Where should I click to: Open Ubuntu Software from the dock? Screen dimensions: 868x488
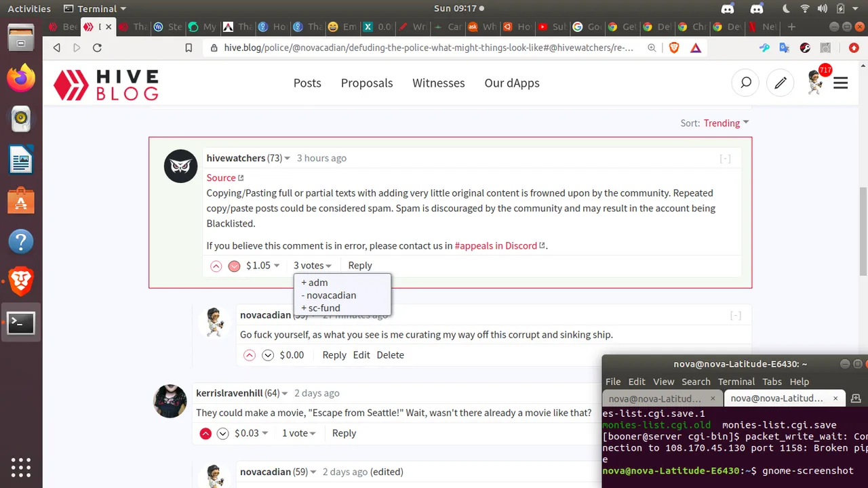click(x=21, y=201)
